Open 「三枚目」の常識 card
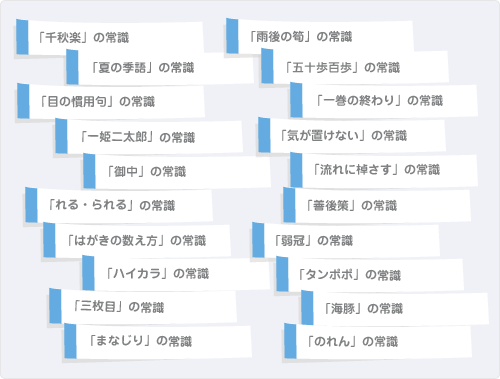The height and width of the screenshot is (379, 500). (143, 307)
